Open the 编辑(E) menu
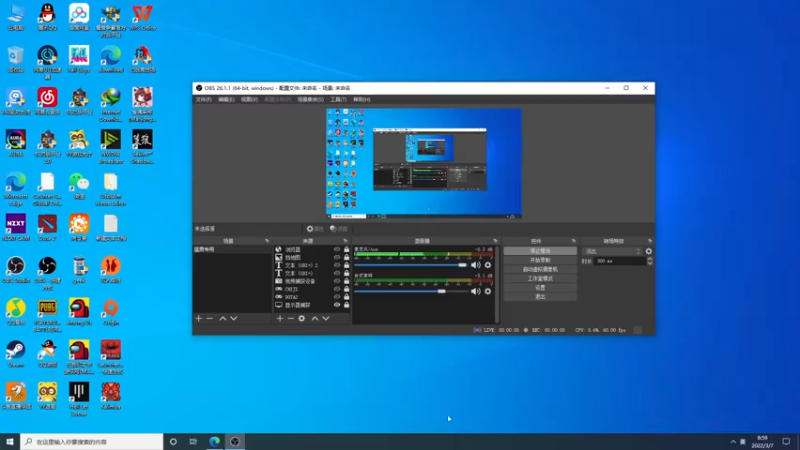The width and height of the screenshot is (800, 450). pyautogui.click(x=226, y=99)
